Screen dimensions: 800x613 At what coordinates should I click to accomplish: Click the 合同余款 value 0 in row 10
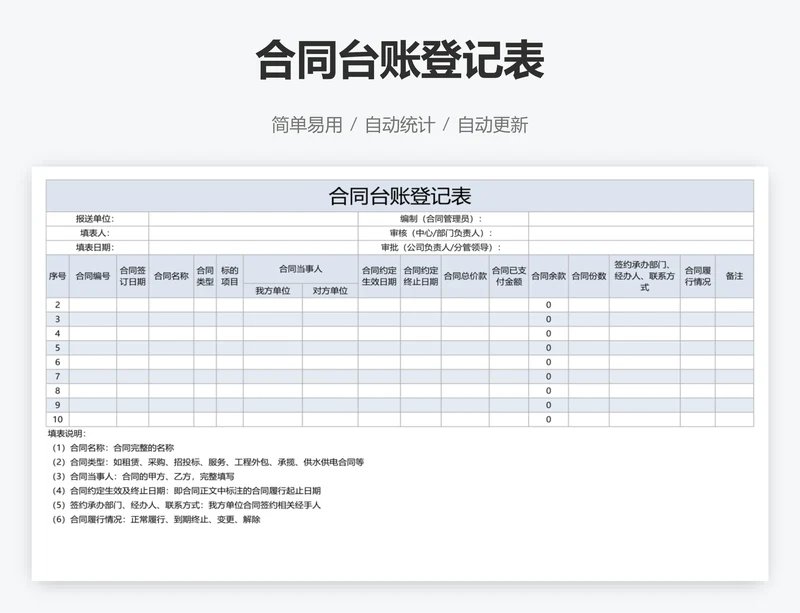click(x=548, y=419)
